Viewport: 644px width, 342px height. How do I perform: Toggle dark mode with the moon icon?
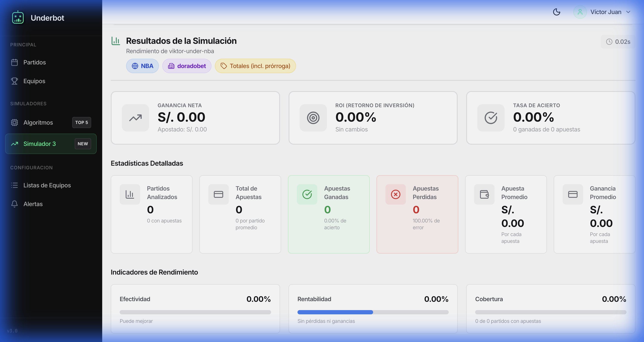pyautogui.click(x=557, y=12)
